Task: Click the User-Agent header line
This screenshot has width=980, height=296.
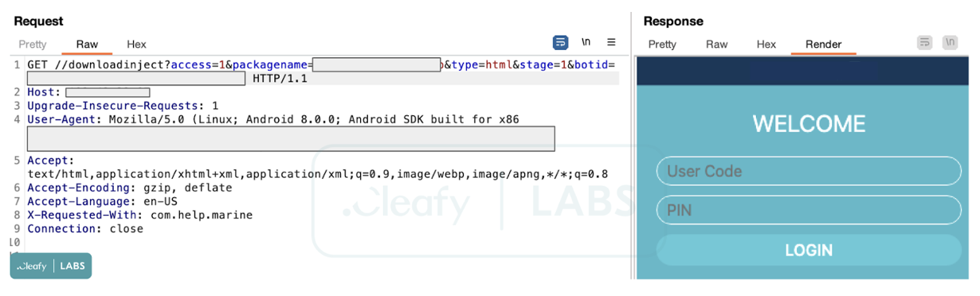Action: click(x=273, y=119)
